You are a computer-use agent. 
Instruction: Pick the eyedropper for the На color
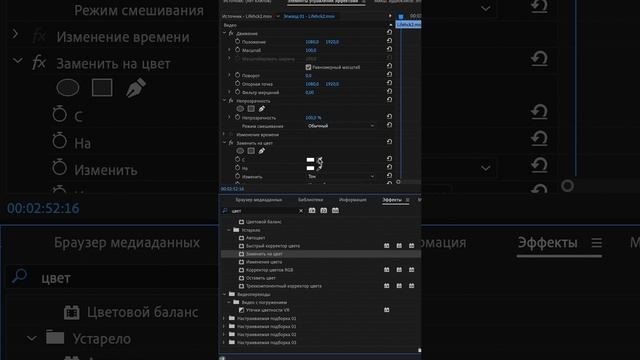point(320,167)
